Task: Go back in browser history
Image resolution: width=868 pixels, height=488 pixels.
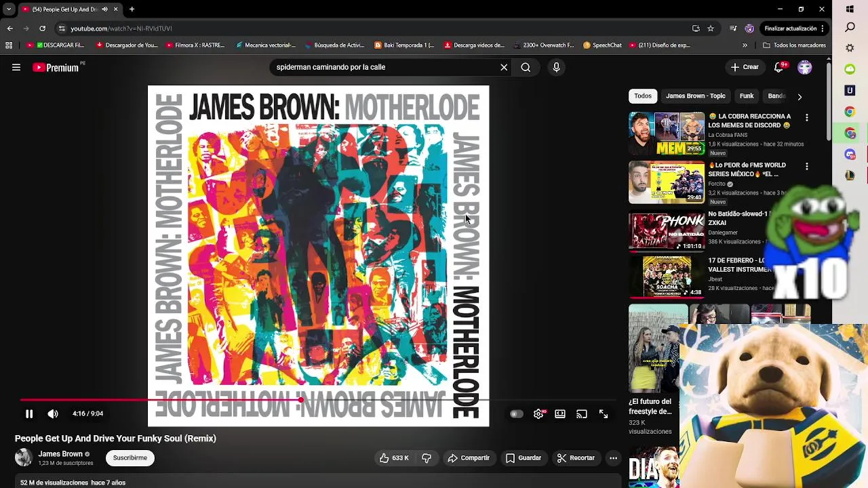Action: 9,28
